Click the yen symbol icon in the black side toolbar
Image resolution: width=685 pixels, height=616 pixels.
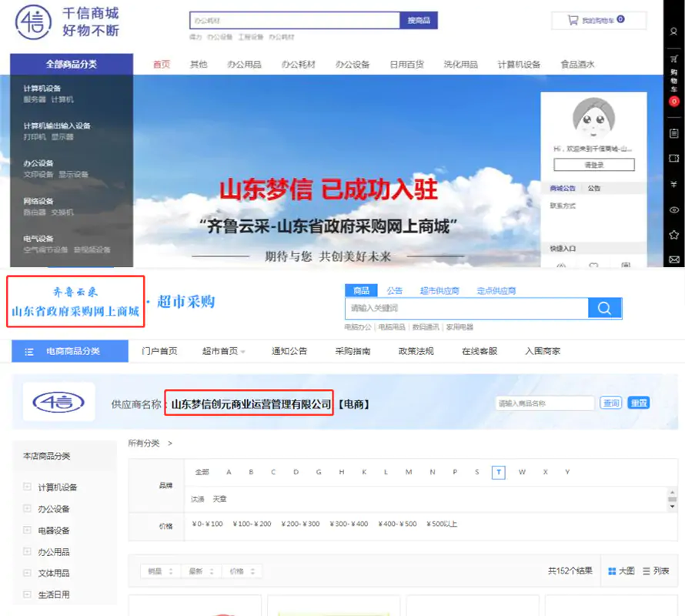tap(674, 184)
